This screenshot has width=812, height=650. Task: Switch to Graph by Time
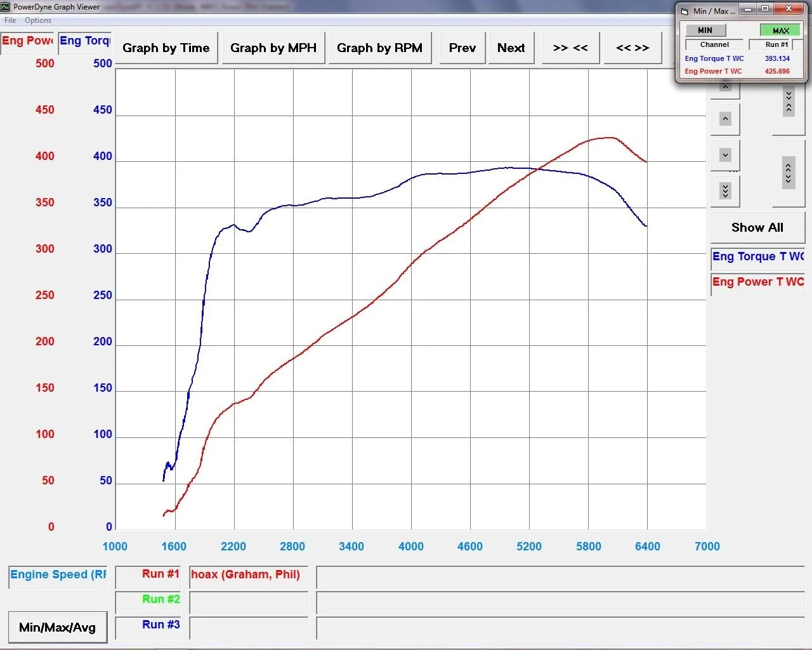(166, 48)
